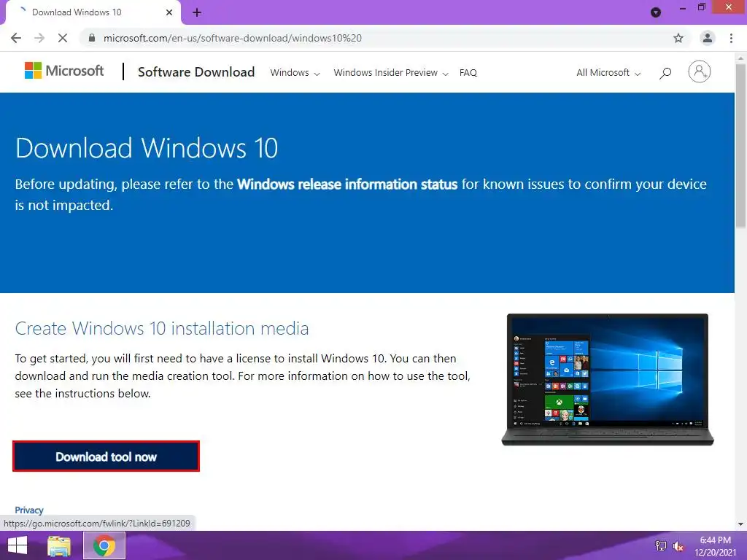Close the Download Windows 10 tab

pos(169,12)
